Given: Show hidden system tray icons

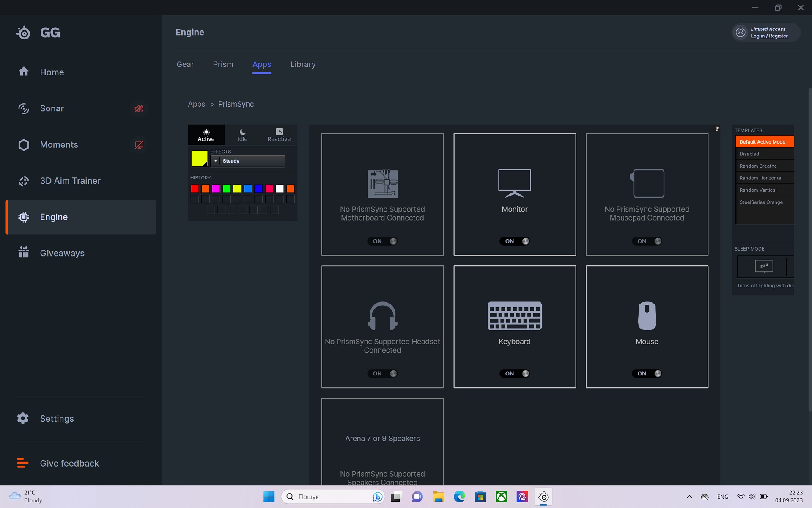Looking at the screenshot, I should (x=689, y=497).
